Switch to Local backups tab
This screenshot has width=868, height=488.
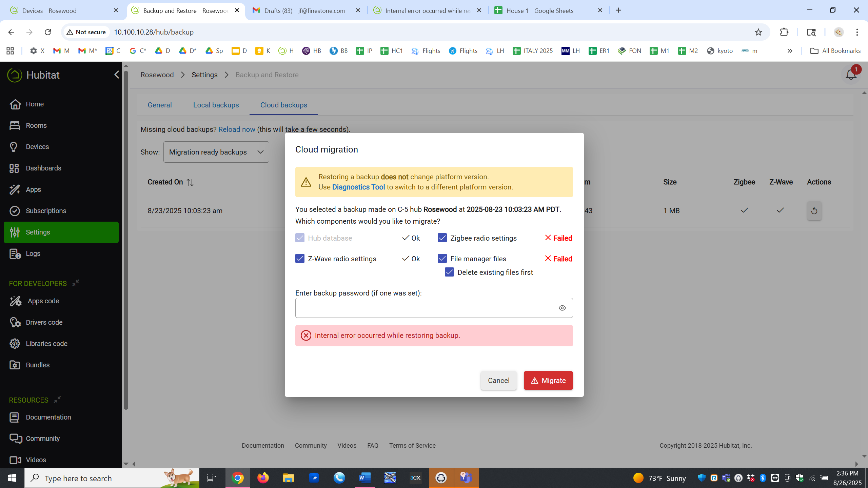[x=216, y=105]
